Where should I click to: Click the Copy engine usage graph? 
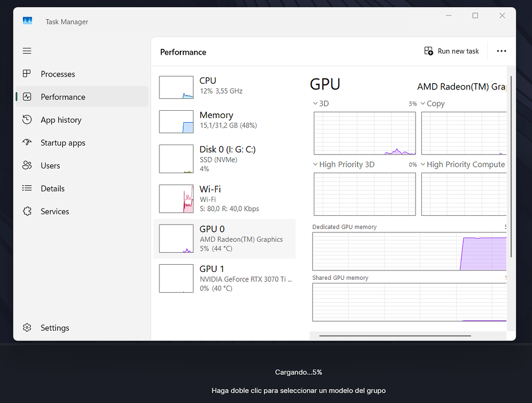coord(464,133)
